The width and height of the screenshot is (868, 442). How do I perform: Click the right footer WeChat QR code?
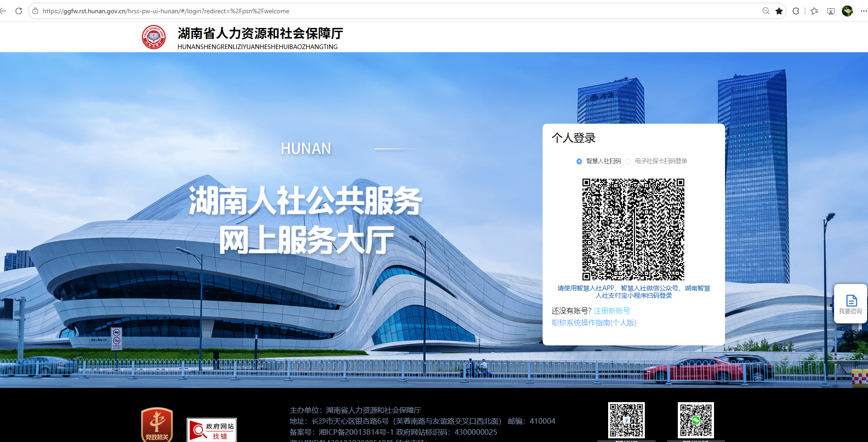696,420
